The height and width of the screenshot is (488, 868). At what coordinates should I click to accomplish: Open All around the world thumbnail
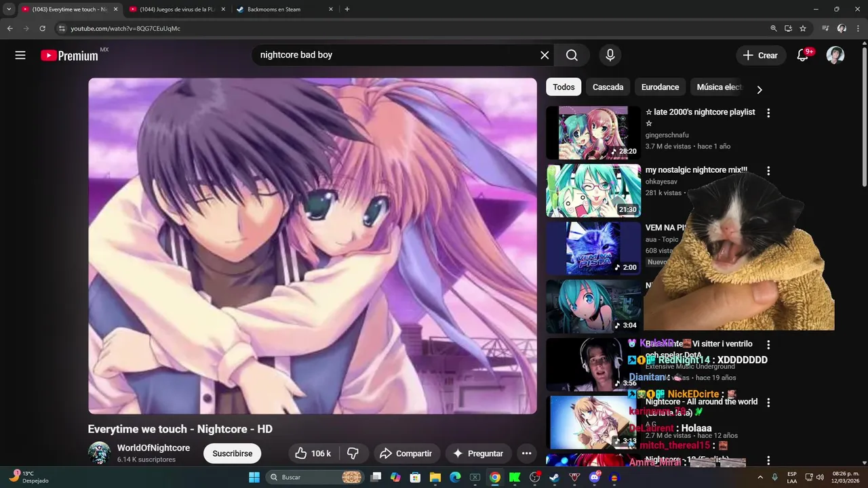[x=593, y=422]
